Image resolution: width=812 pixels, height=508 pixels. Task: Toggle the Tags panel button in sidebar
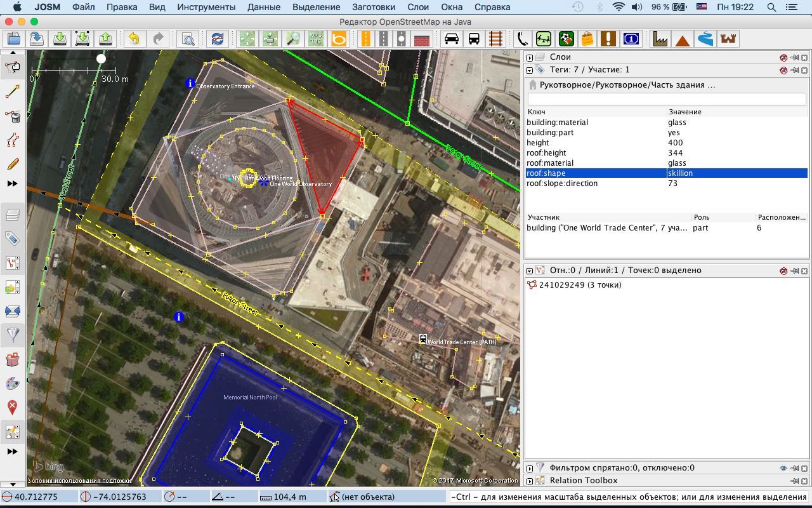coord(13,239)
